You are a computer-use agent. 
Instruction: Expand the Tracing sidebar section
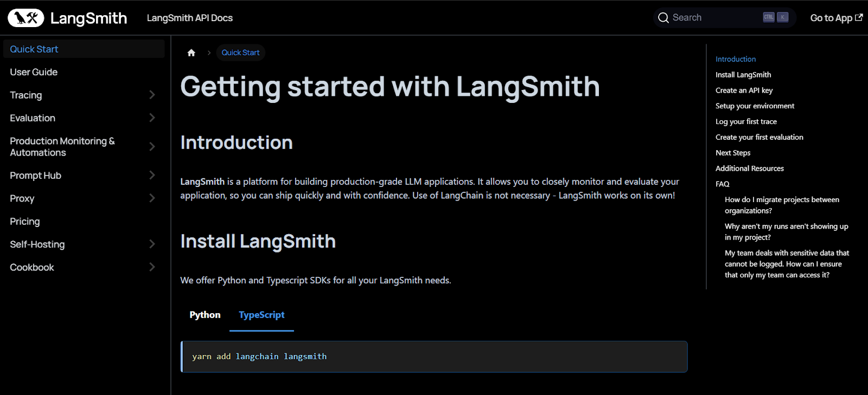pyautogui.click(x=152, y=95)
